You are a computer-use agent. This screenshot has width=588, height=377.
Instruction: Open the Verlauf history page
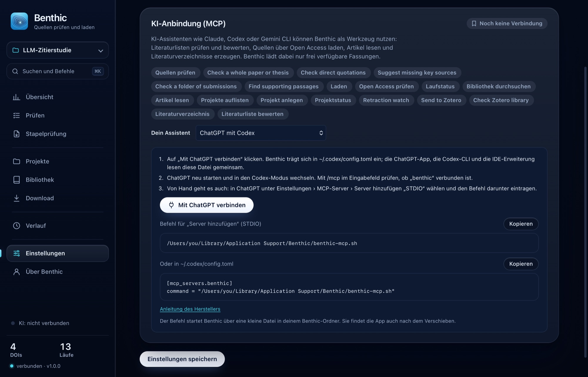tap(58, 226)
